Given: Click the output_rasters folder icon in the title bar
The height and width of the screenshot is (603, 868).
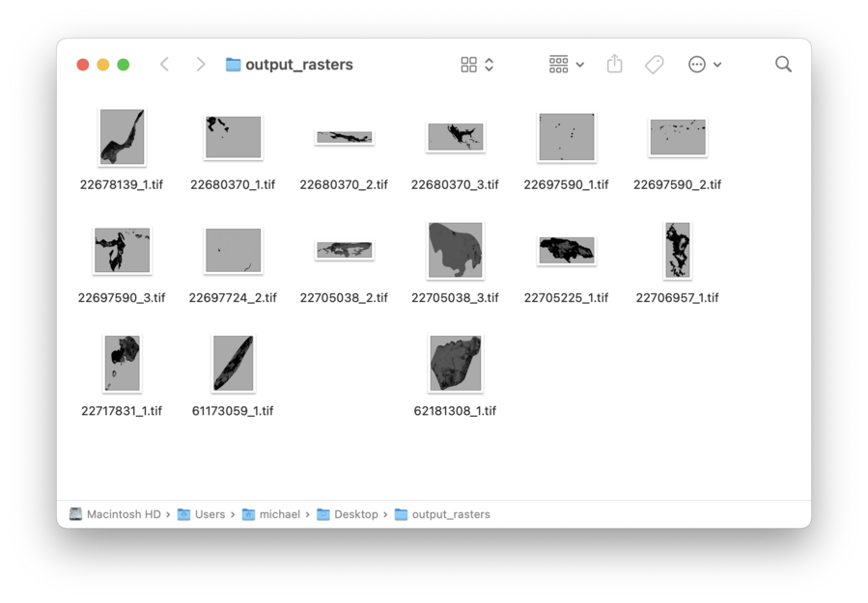Looking at the screenshot, I should [232, 65].
